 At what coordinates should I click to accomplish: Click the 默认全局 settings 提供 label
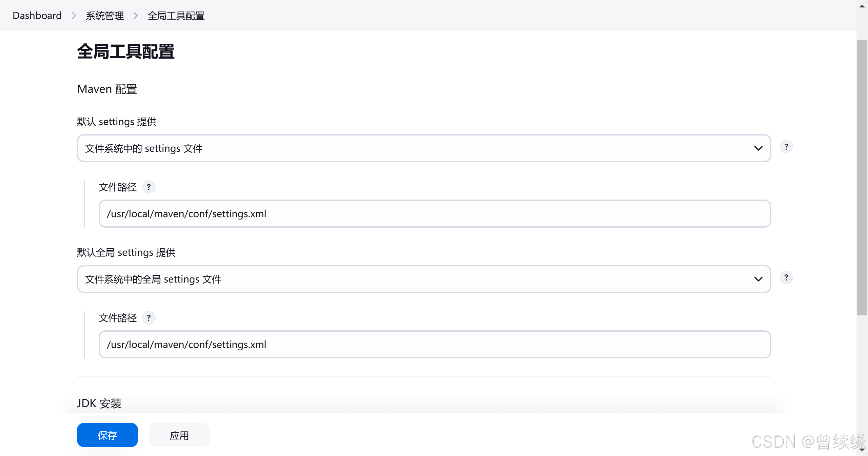tap(126, 252)
